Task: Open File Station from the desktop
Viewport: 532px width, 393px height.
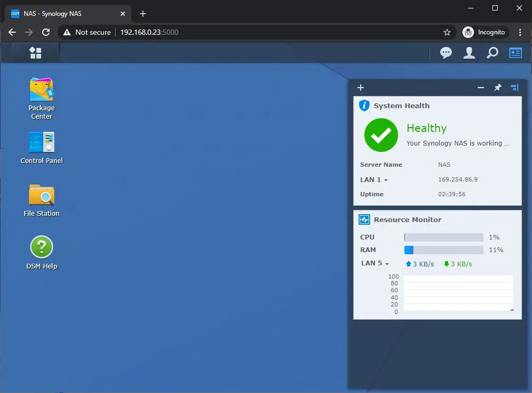Action: (x=42, y=200)
